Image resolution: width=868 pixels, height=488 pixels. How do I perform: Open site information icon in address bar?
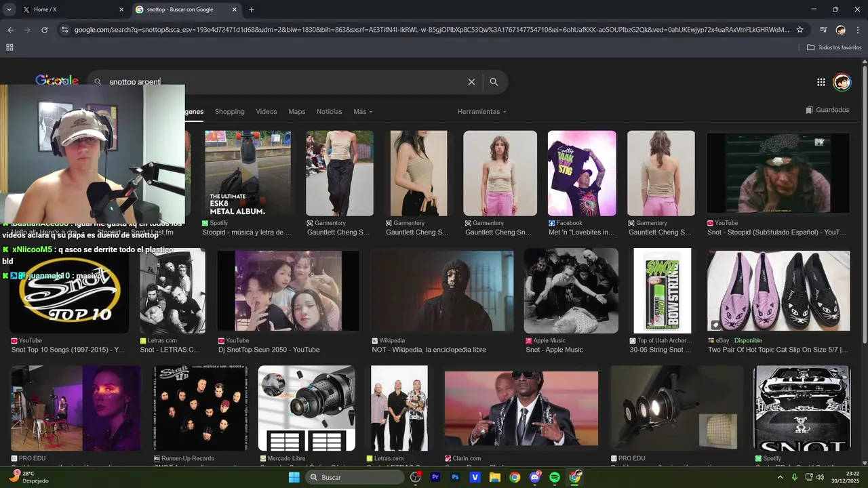click(64, 30)
